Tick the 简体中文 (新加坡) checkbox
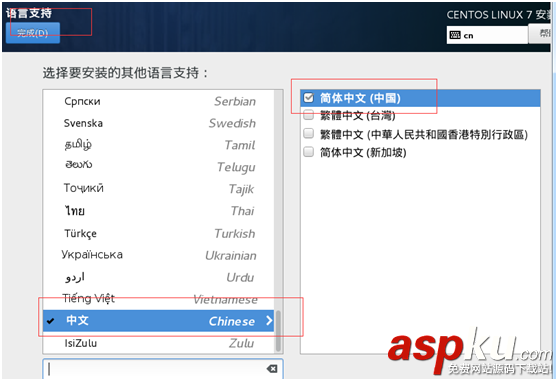The image size is (558, 381). click(309, 152)
